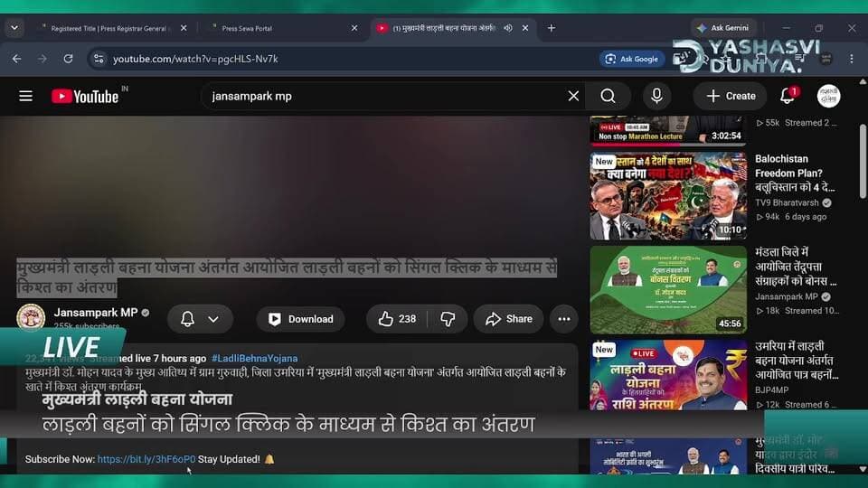Viewport: 868px width, 488px height.
Task: Open the Jansampark MP channel name
Action: 96,313
